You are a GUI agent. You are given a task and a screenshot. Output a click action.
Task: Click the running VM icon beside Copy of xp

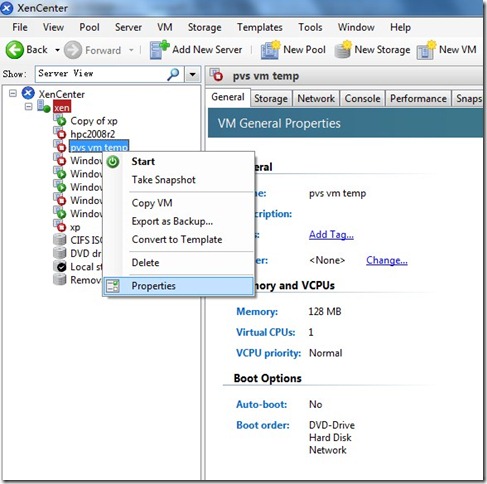[x=60, y=120]
